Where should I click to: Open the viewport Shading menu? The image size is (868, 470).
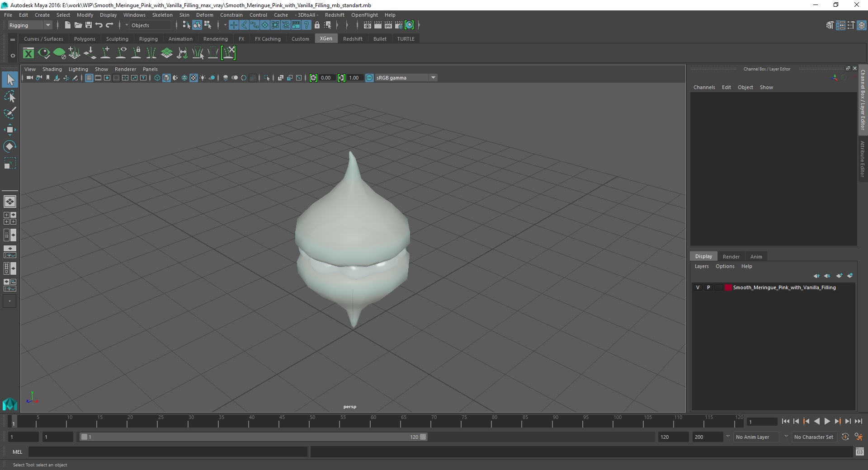pyautogui.click(x=52, y=69)
